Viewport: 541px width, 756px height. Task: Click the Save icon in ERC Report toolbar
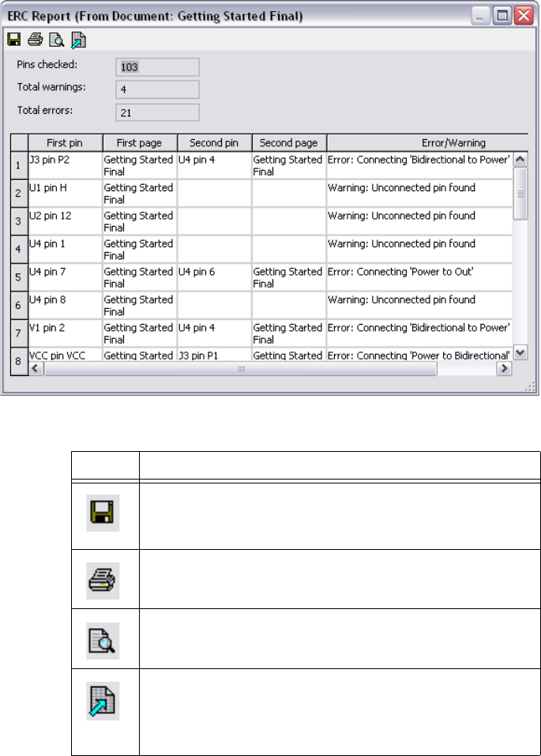(14, 39)
